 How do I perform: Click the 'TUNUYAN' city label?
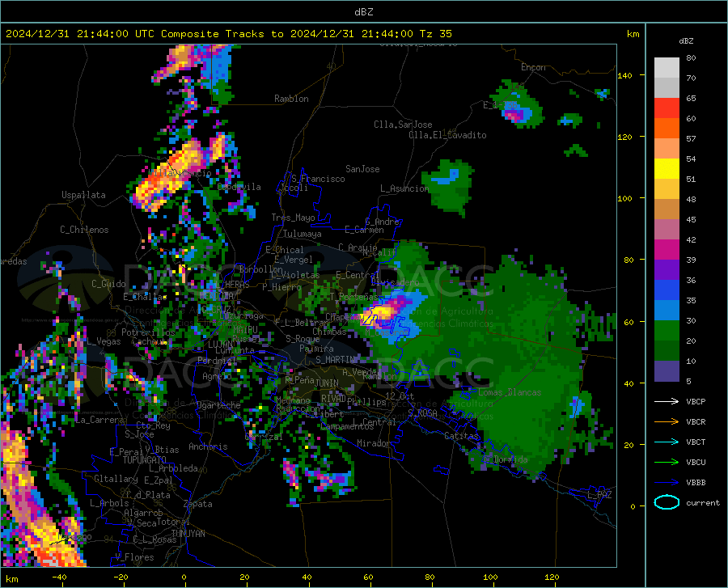188,533
